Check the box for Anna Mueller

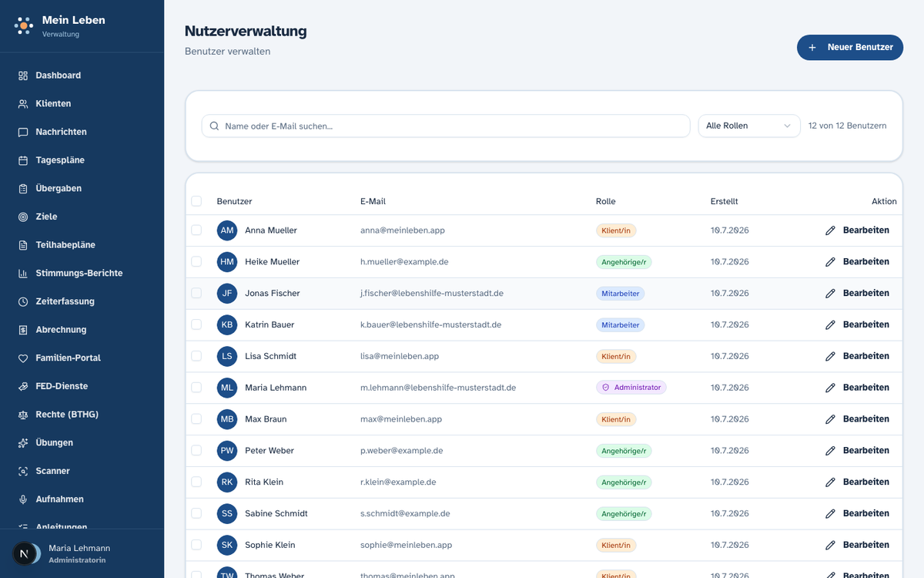196,230
